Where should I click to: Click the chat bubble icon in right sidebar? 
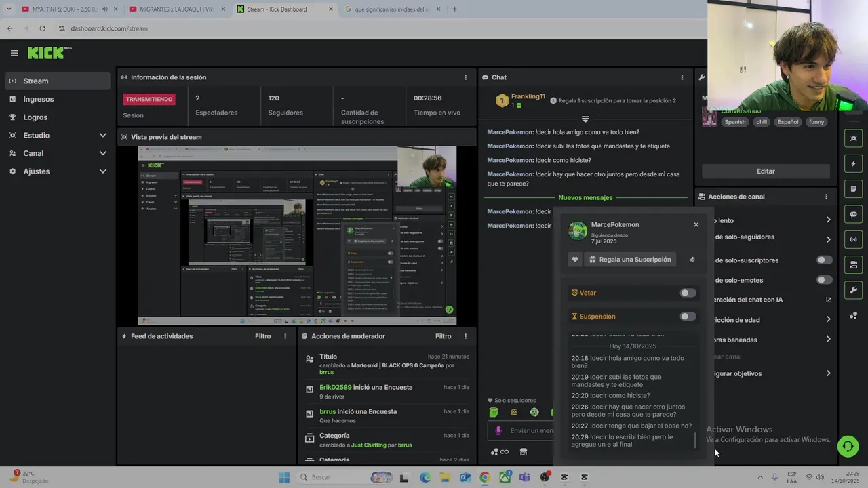pyautogui.click(x=853, y=214)
